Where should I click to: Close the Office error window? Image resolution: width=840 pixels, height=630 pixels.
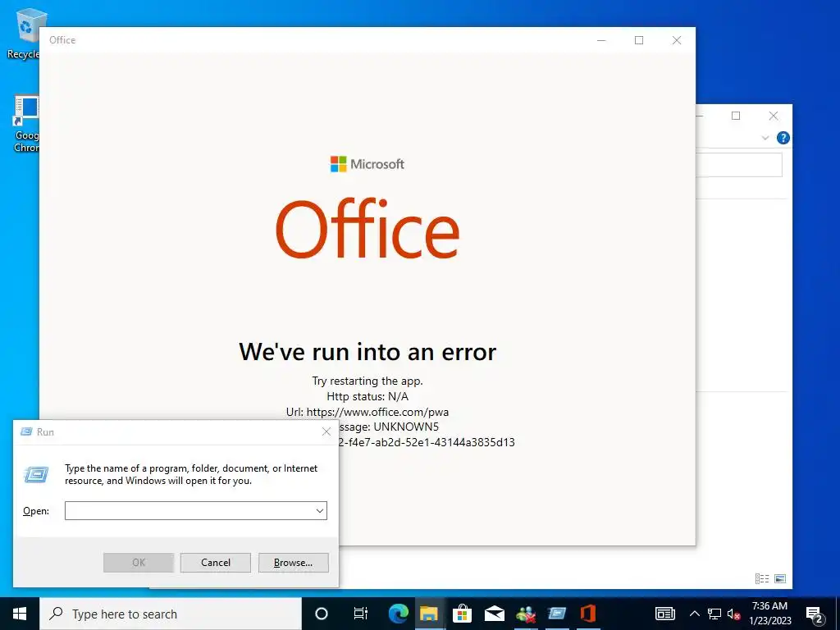[677, 40]
